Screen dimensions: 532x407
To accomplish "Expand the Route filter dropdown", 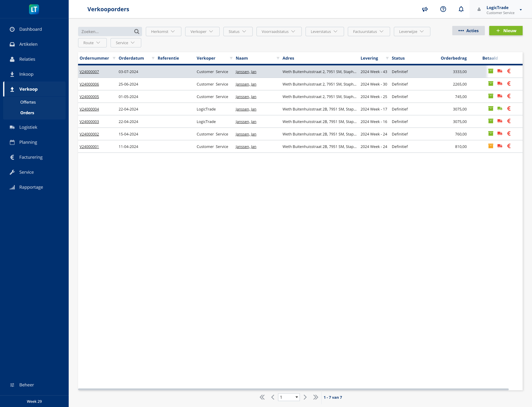I will (92, 43).
